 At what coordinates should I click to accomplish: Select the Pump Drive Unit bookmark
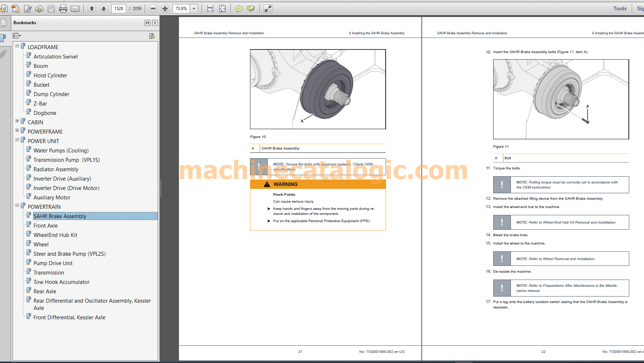(53, 263)
